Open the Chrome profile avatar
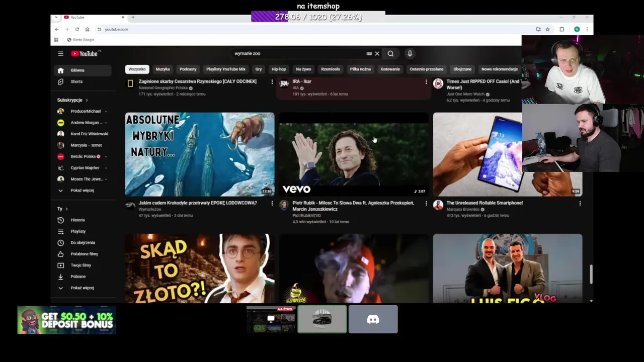The image size is (644, 362). tap(577, 29)
